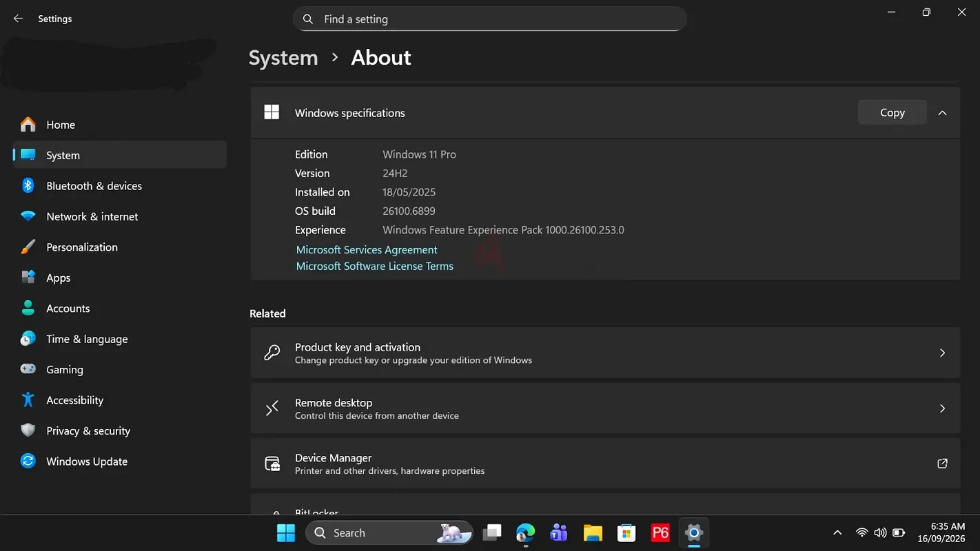Open Remote desktop settings
Screen dimensions: 980x551
click(605, 408)
